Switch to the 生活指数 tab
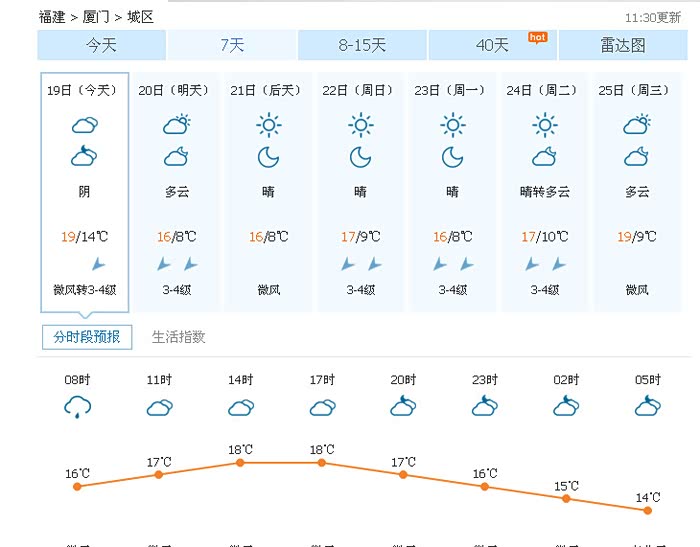Viewport: 700px width, 547px height. pyautogui.click(x=178, y=337)
